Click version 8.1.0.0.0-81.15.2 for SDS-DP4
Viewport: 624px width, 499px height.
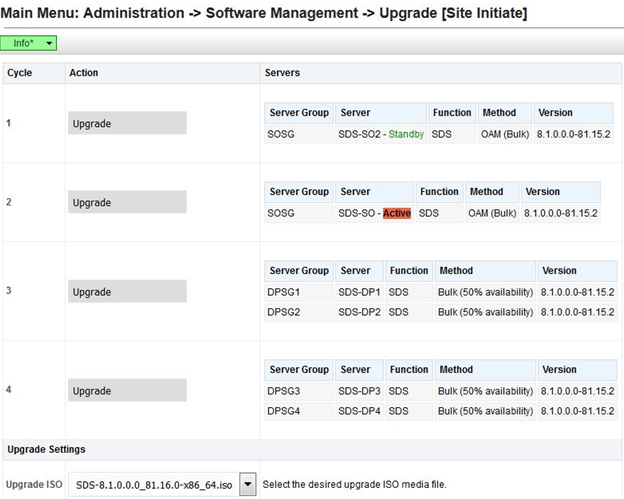pyautogui.click(x=577, y=411)
